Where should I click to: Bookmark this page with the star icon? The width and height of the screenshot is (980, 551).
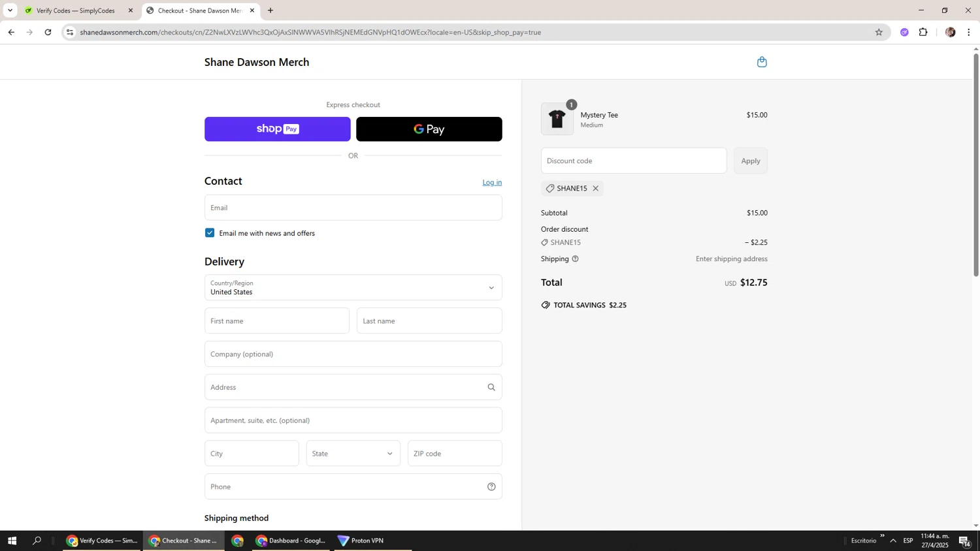click(x=879, y=32)
